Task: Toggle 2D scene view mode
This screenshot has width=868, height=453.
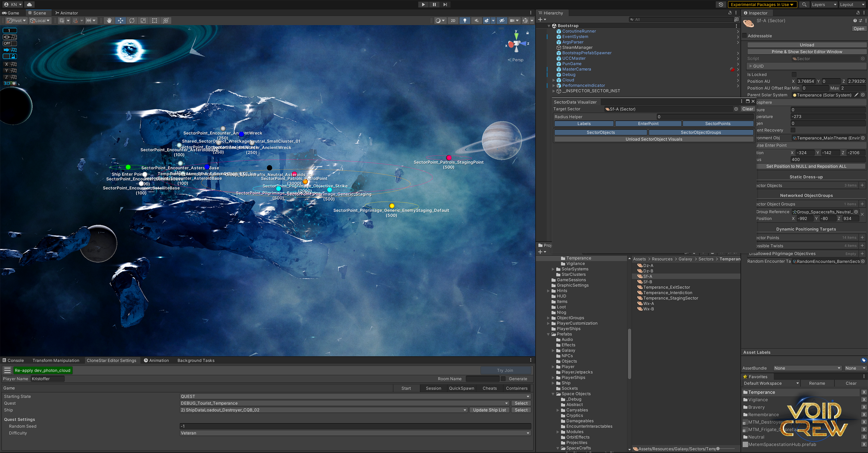Action: coord(453,20)
